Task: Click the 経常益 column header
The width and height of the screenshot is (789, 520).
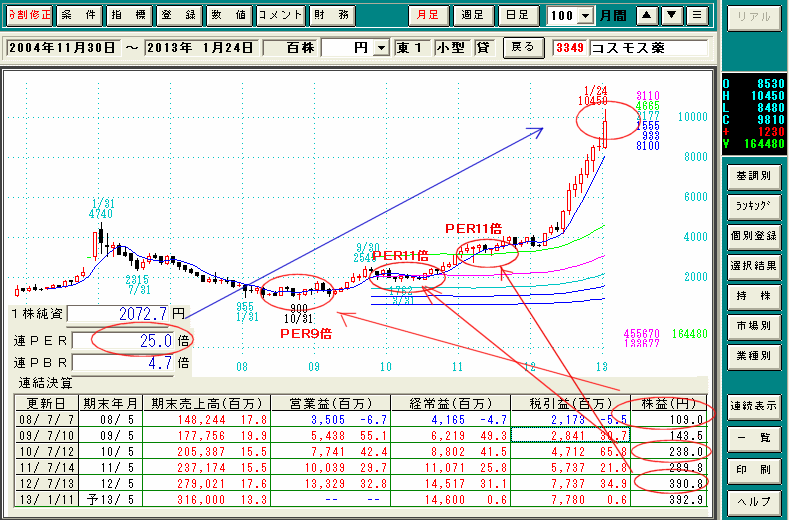Action: [450, 404]
